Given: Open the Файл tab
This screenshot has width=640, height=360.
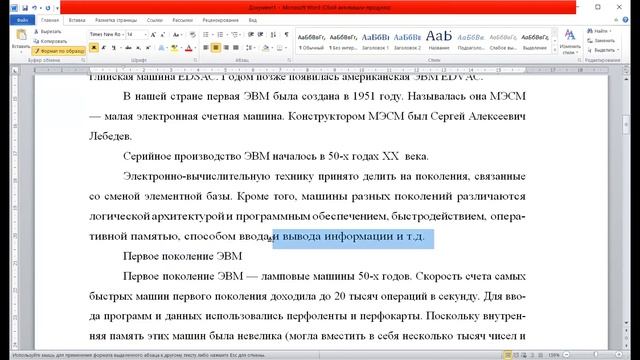Looking at the screenshot, I should [22, 20].
